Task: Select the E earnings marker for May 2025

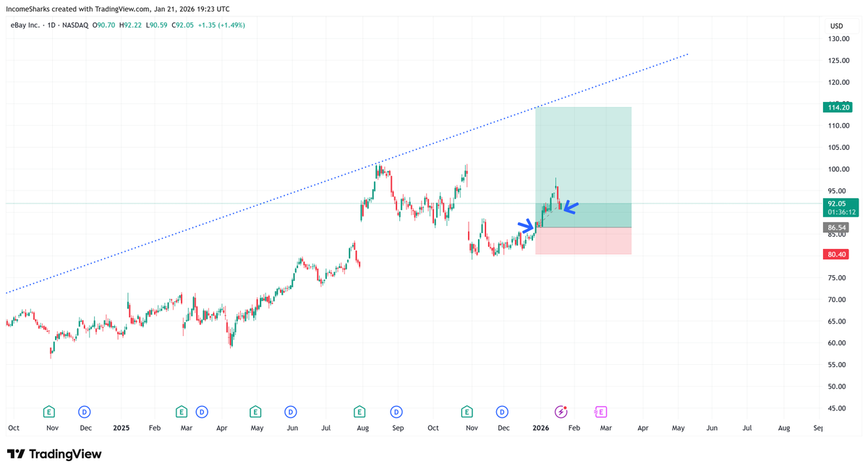Action: pos(255,412)
